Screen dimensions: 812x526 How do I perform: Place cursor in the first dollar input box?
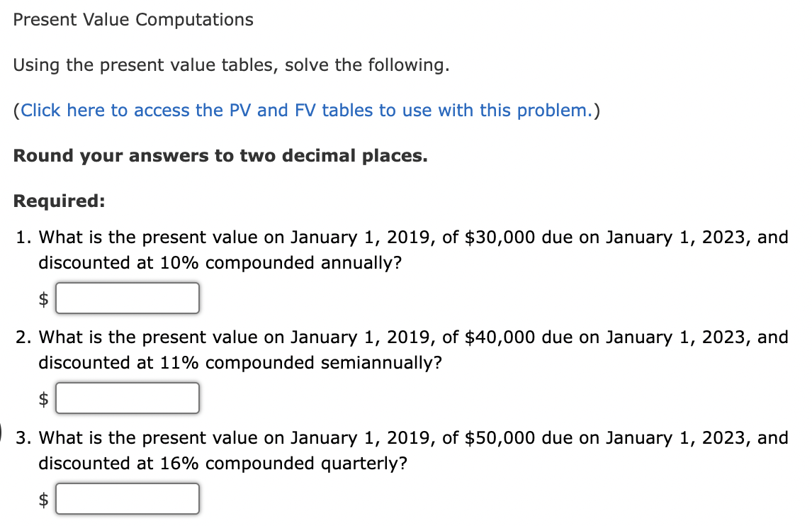[128, 298]
